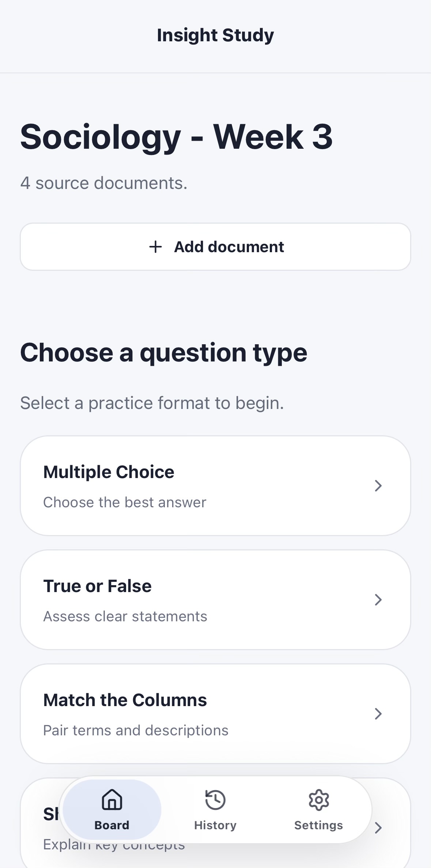Select the Multiple Choice title

click(109, 472)
